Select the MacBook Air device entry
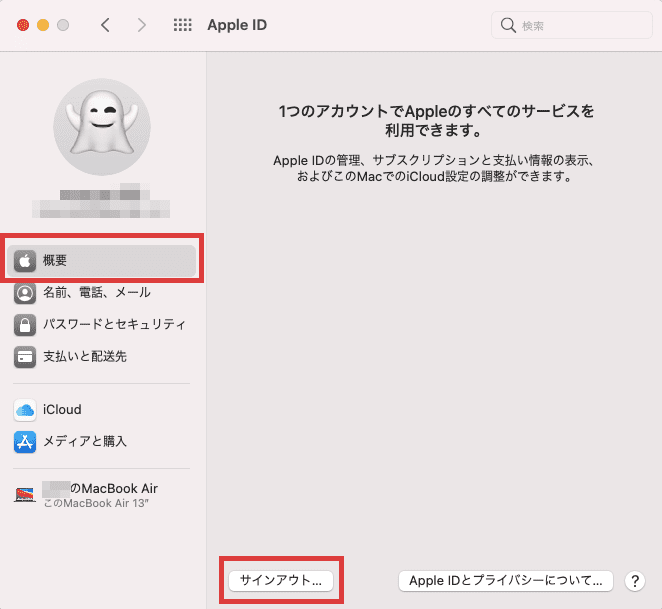 pos(102,495)
